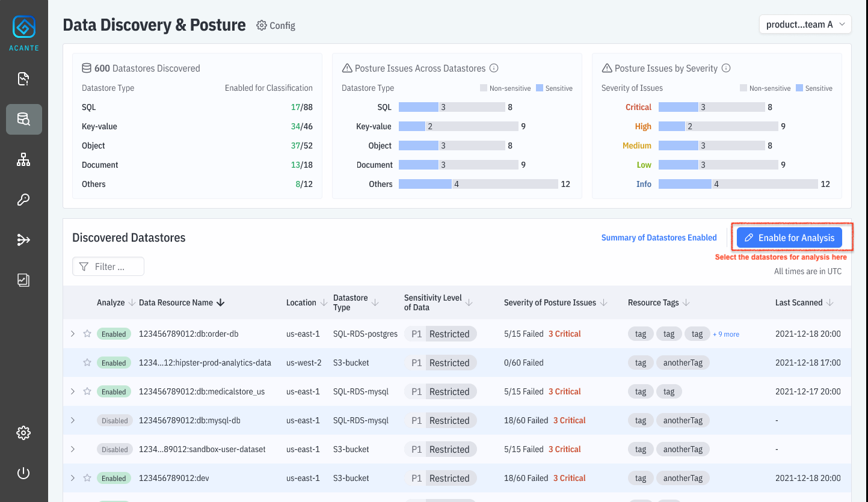Sort by Analyze column arrow

(132, 302)
